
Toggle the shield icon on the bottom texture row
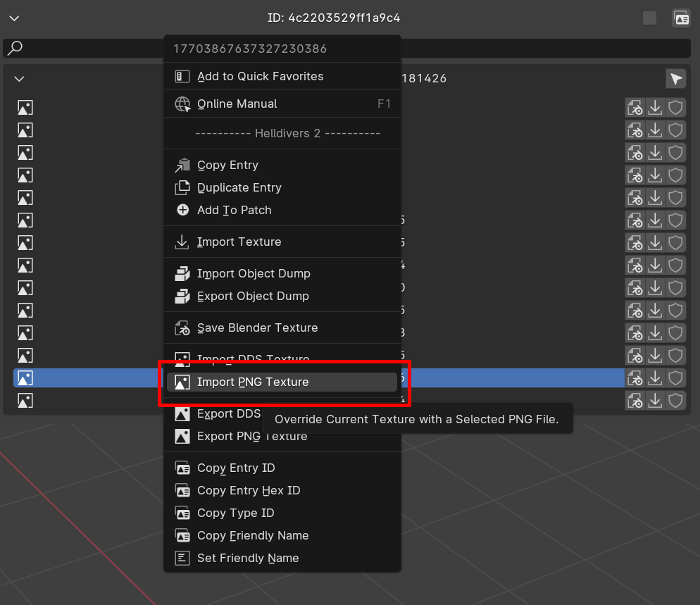[x=675, y=400]
